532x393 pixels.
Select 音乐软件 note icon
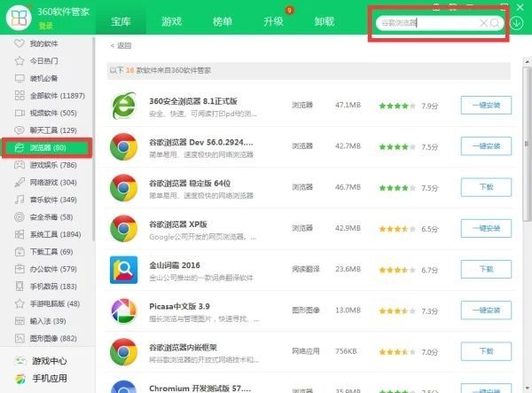tap(20, 200)
